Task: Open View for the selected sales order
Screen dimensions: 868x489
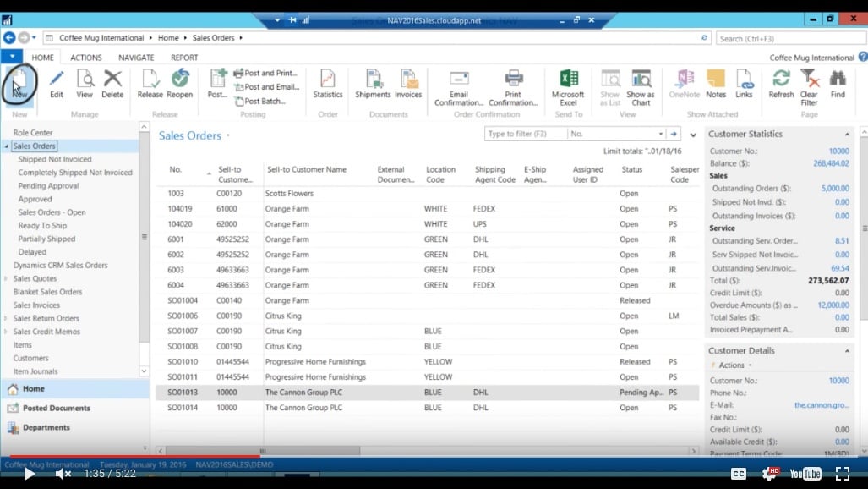Action: click(x=85, y=85)
